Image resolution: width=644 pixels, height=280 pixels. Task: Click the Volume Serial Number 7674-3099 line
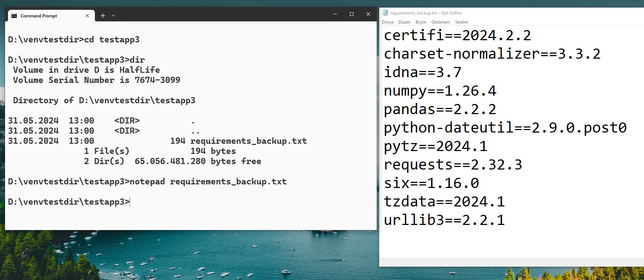coord(96,80)
